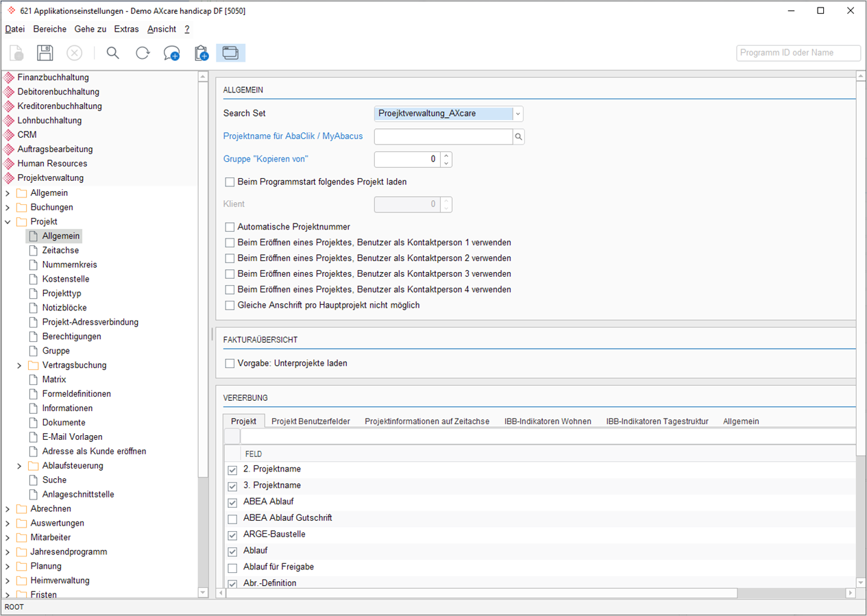
Task: Decrease the Gruppe Kopieren von value
Action: pos(446,163)
